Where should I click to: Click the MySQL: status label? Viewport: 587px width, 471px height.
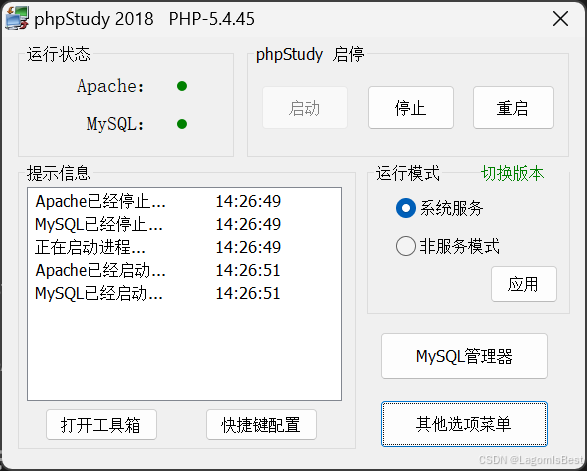(115, 124)
